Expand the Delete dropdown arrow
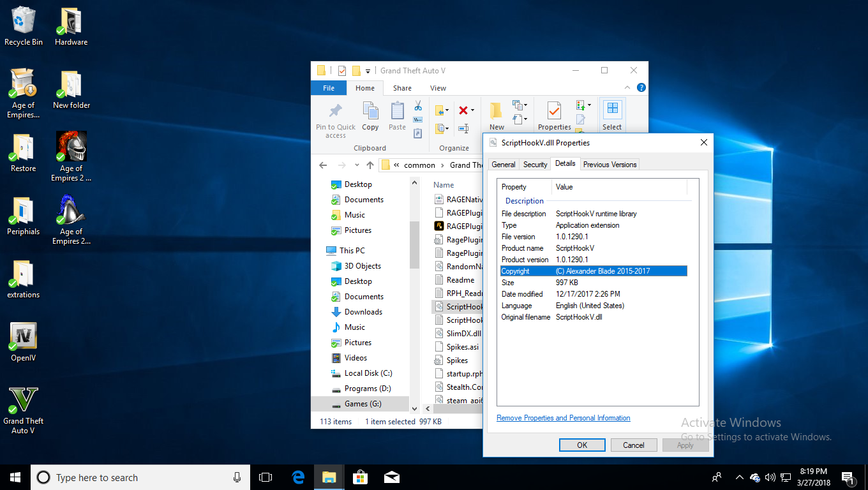Screen dimensions: 868x490 point(473,110)
